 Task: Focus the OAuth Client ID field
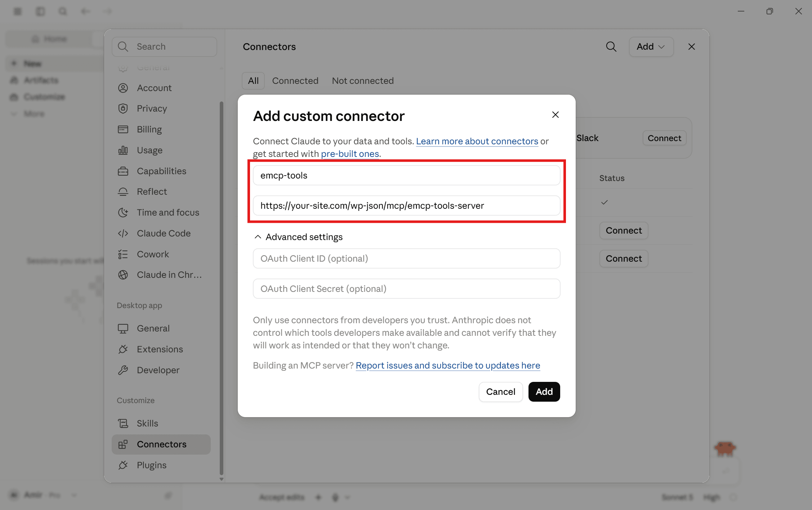406,258
